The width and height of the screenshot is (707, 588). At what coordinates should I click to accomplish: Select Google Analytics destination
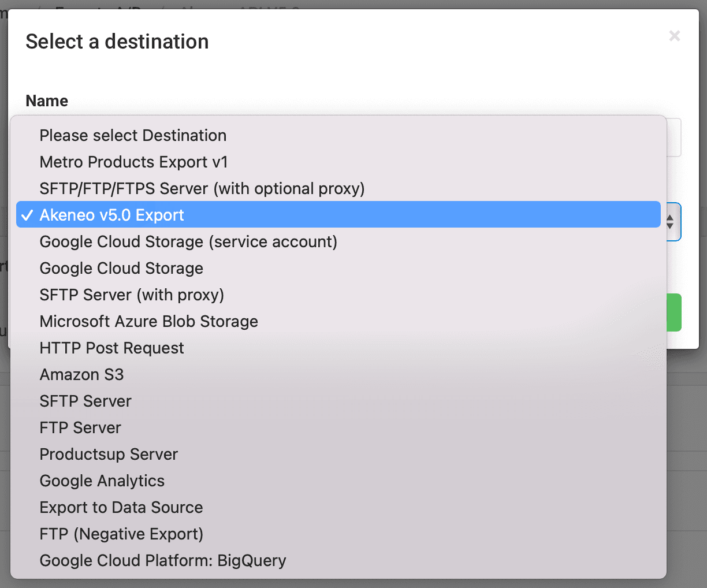pos(102,481)
